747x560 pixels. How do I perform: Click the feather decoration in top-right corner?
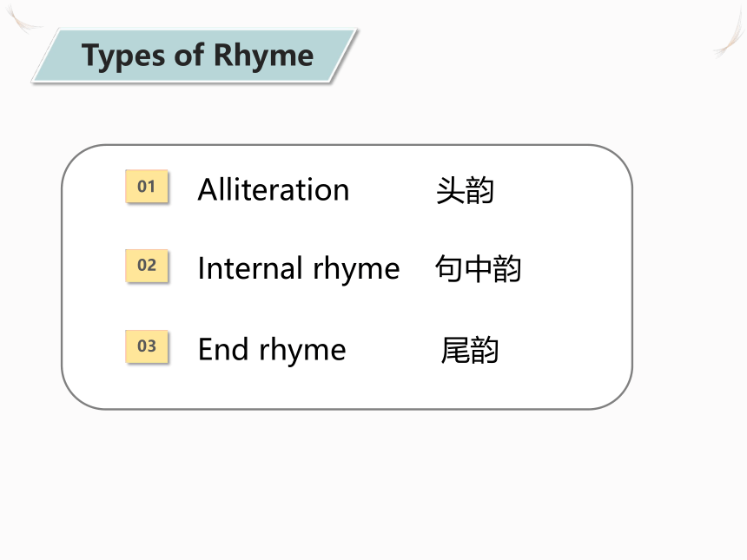[x=730, y=34]
